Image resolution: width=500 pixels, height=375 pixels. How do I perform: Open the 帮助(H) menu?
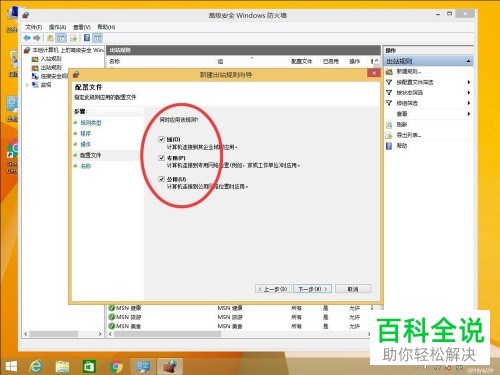click(106, 27)
